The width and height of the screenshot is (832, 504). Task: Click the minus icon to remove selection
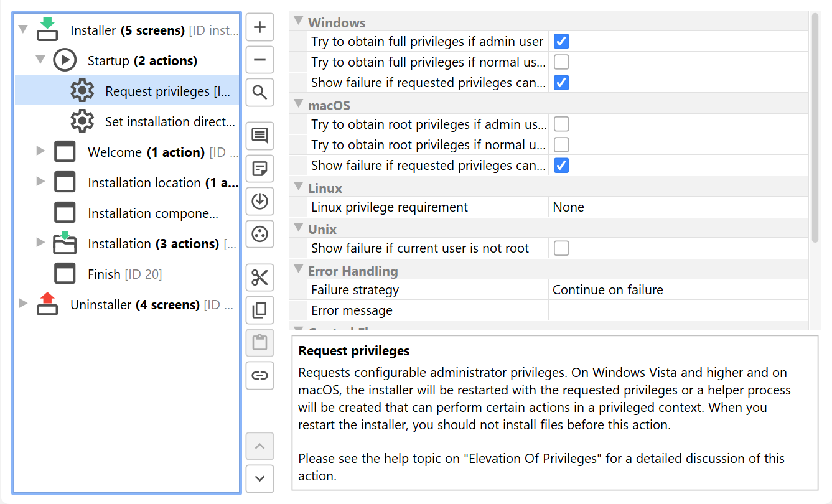[x=259, y=60]
